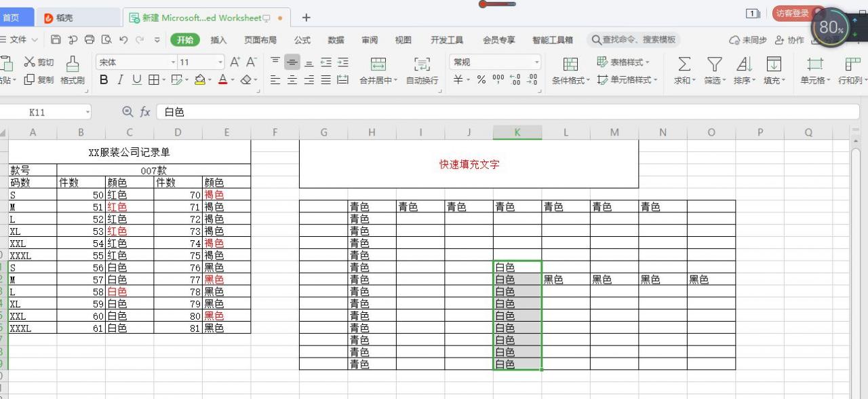Click the Format Painter (格式刷) icon
Screen dimensions: 868x399
pyautogui.click(x=72, y=64)
